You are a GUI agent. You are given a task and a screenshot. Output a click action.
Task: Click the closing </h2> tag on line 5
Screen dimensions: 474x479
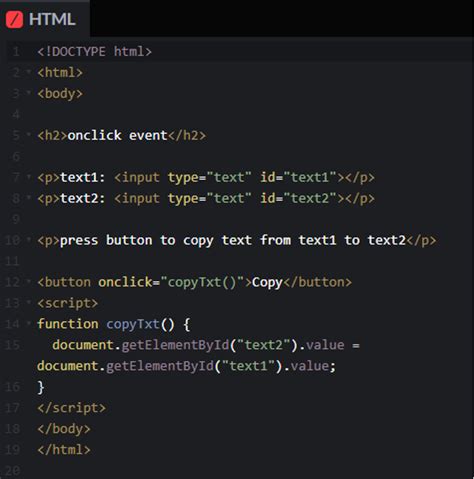(187, 136)
